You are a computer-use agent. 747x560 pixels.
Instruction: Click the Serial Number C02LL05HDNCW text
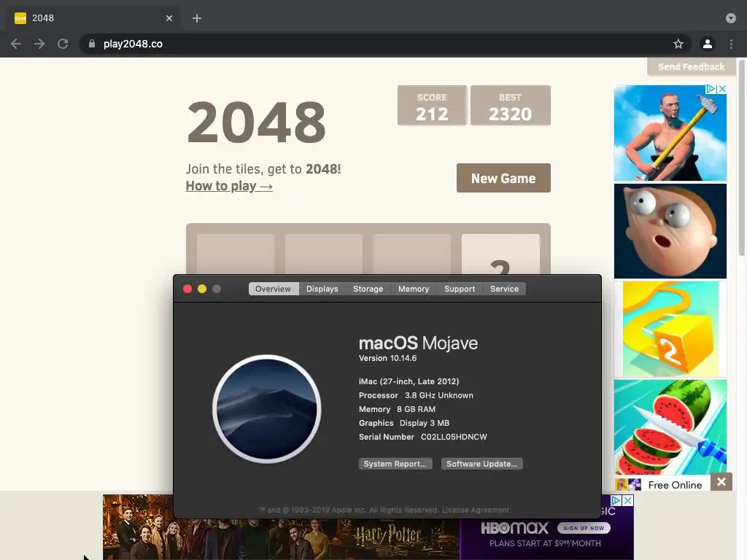click(423, 437)
